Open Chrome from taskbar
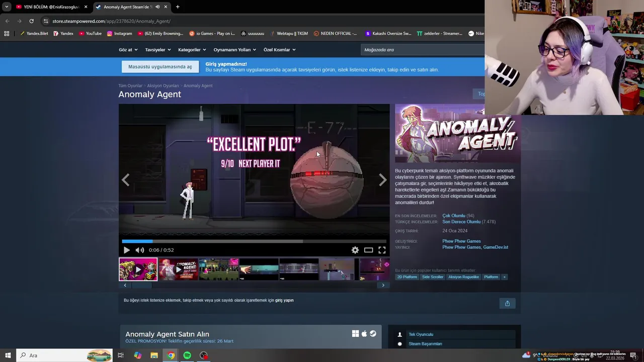The width and height of the screenshot is (644, 362). [x=171, y=355]
